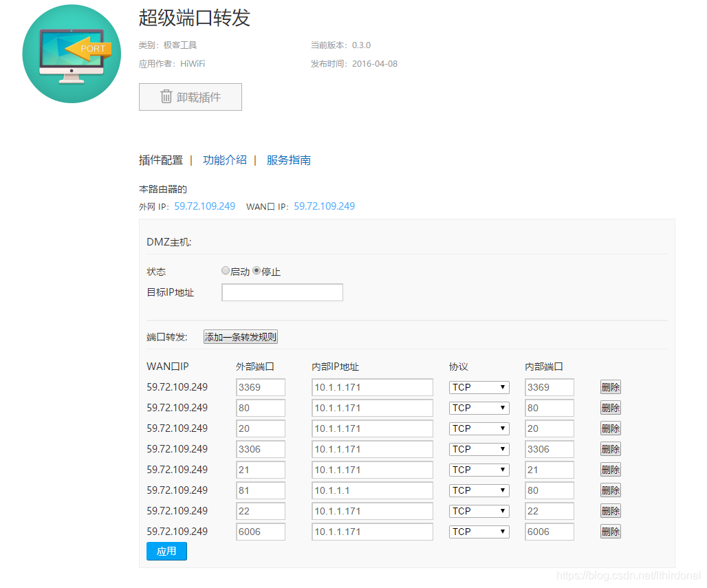Viewport: 707px width, 588px height.
Task: Click 删除 on the port 3306 rule
Action: point(610,448)
